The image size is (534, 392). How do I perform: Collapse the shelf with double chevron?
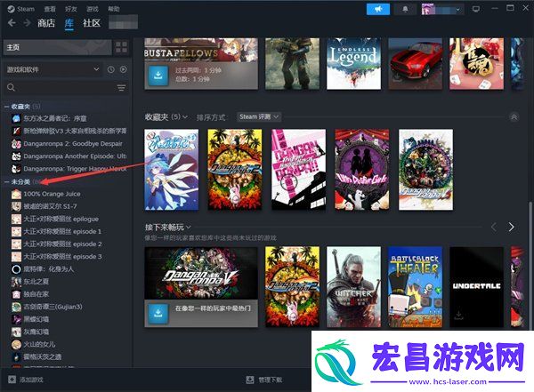tap(514, 117)
